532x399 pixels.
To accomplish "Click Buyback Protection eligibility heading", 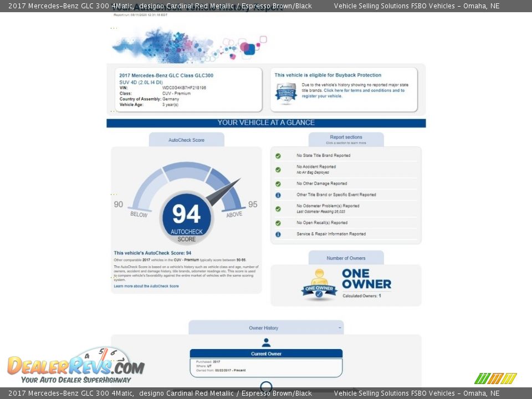I will [328, 75].
